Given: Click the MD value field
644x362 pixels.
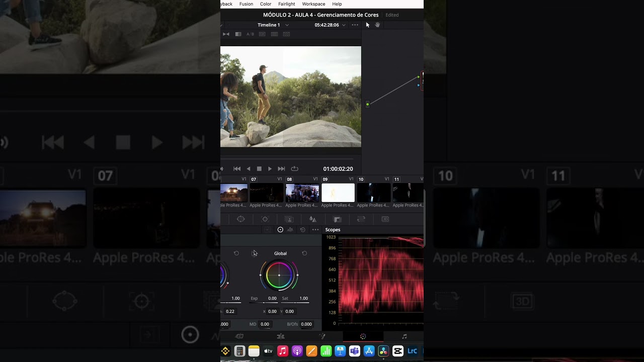Looking at the screenshot, I should tap(265, 324).
